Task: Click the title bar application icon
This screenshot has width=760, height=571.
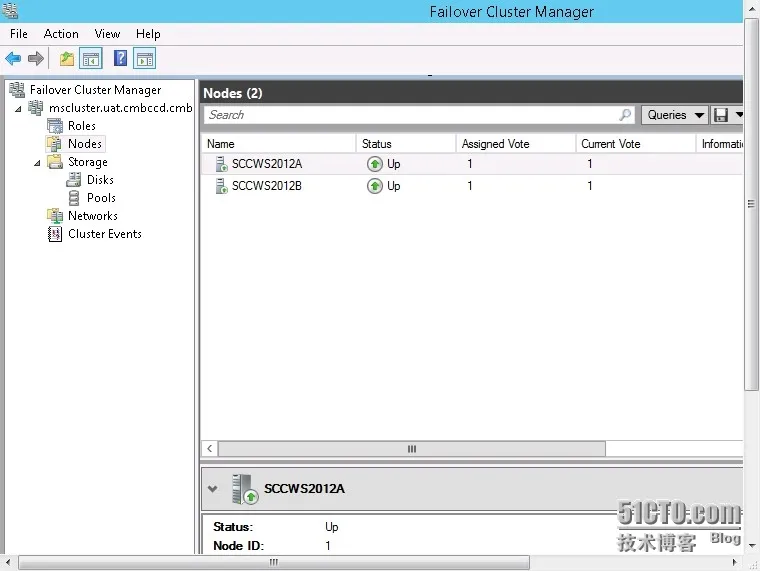Action: [10, 11]
